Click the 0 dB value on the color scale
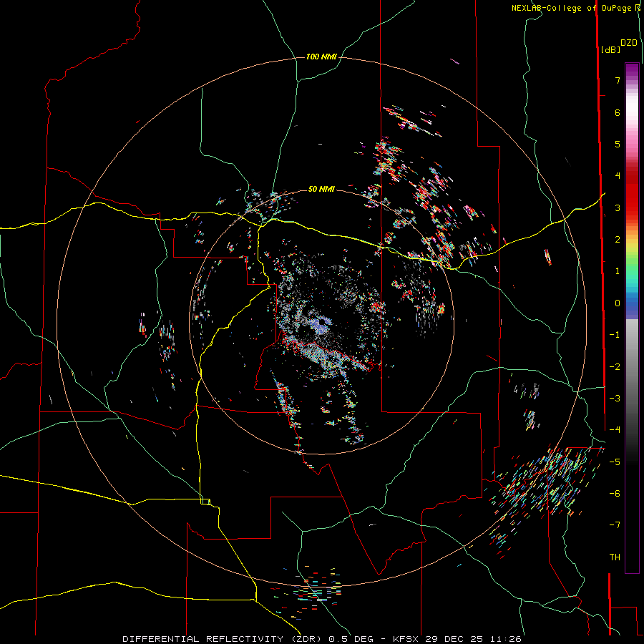This screenshot has height=644, width=644. pyautogui.click(x=618, y=303)
